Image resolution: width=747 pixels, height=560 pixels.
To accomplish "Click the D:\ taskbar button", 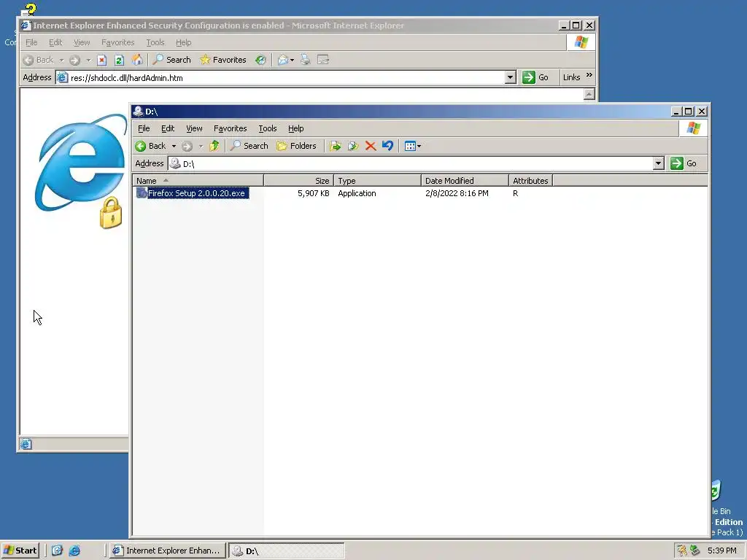I will click(x=286, y=551).
